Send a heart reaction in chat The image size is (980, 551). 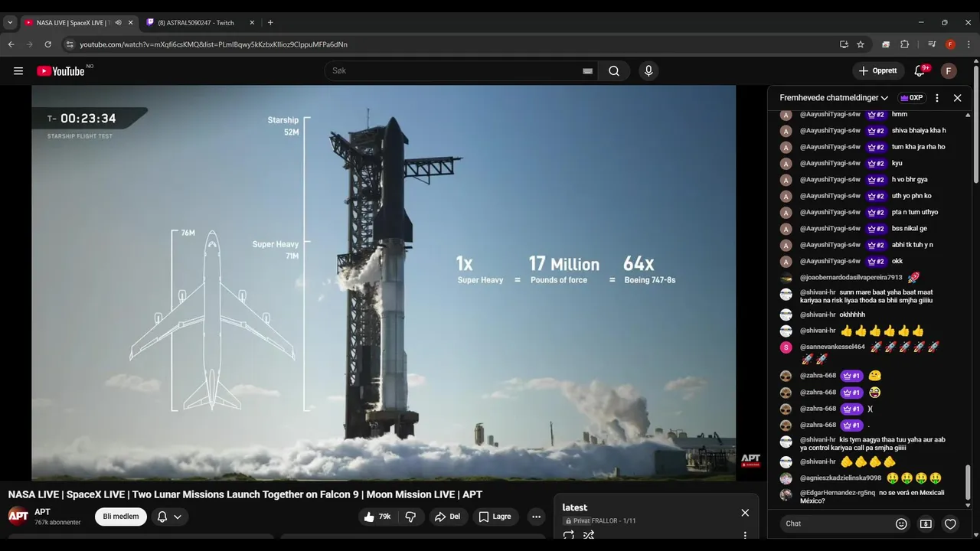[950, 523]
